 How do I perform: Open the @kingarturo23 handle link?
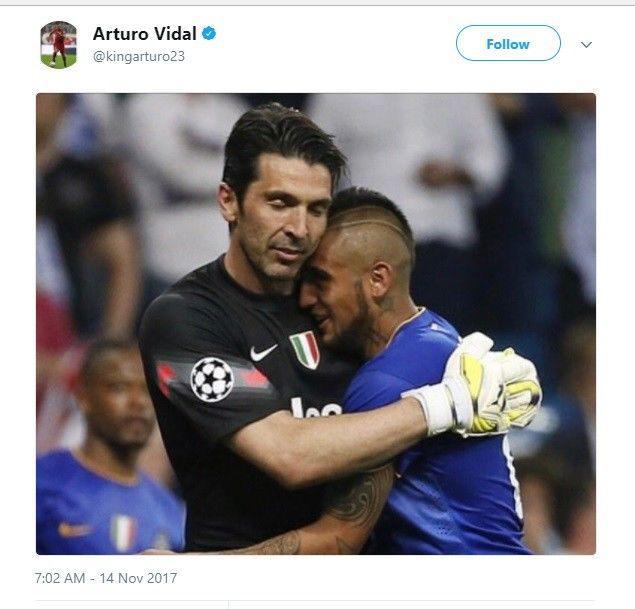coord(139,56)
